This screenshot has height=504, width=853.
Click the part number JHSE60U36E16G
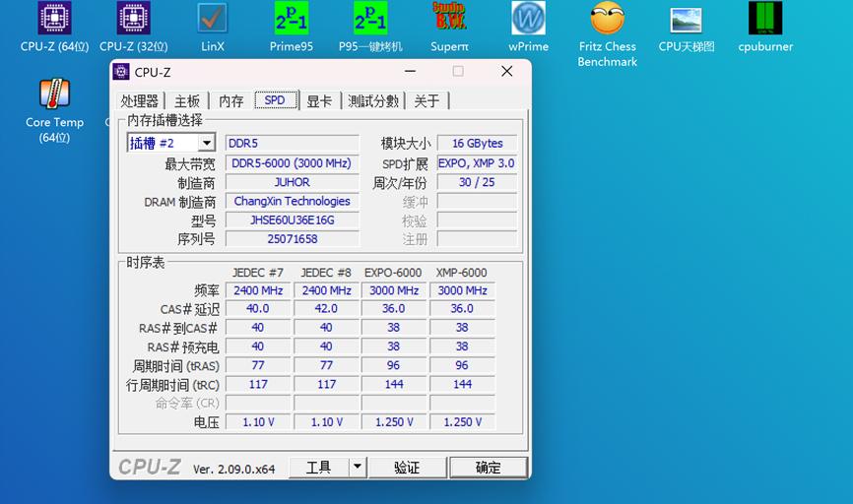293,220
